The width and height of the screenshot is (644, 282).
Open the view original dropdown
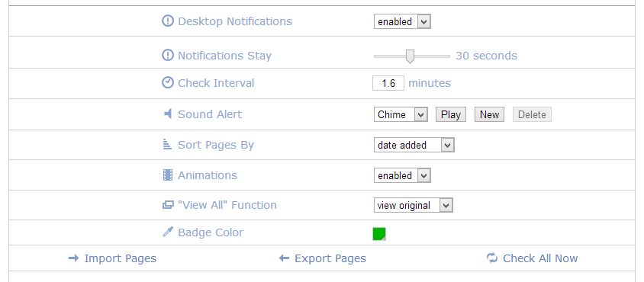tap(413, 205)
